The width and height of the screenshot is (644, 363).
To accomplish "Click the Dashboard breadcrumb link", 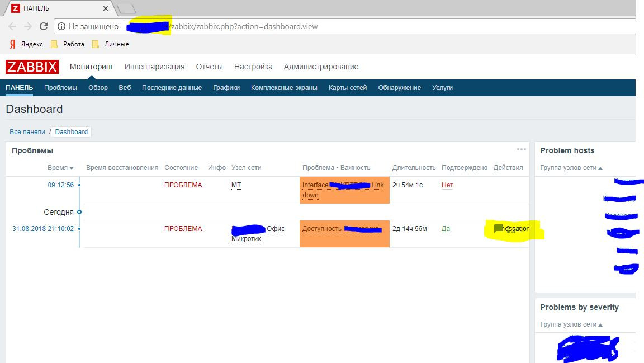I will (72, 132).
